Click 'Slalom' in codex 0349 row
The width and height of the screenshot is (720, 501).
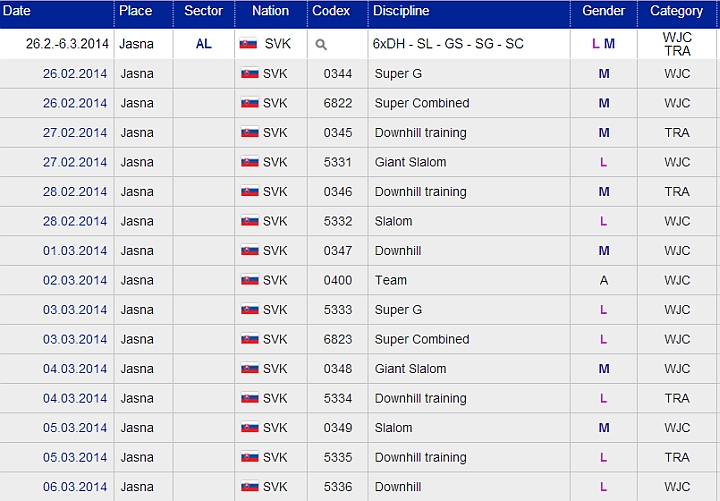[394, 428]
